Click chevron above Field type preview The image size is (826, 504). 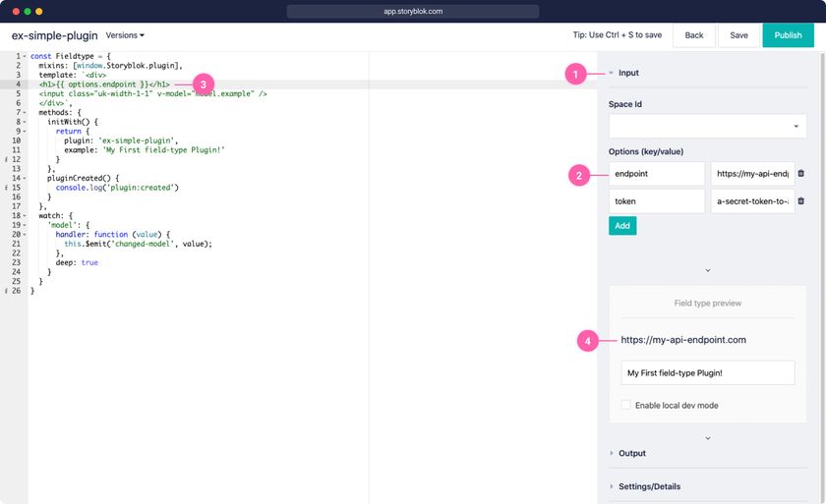(x=707, y=270)
